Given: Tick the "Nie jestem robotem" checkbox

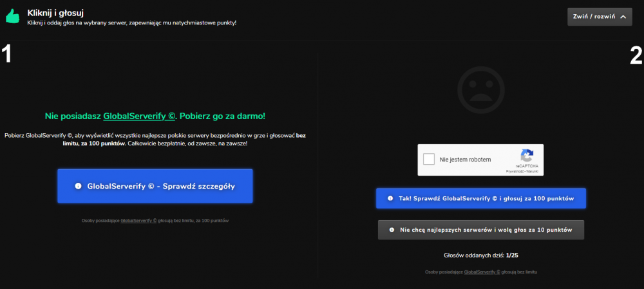Looking at the screenshot, I should click(x=429, y=159).
